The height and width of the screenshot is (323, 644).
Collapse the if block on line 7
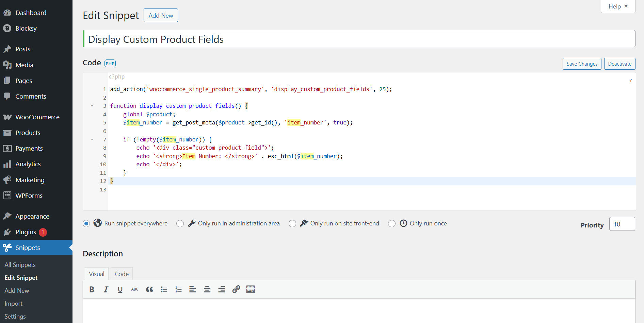click(x=92, y=139)
